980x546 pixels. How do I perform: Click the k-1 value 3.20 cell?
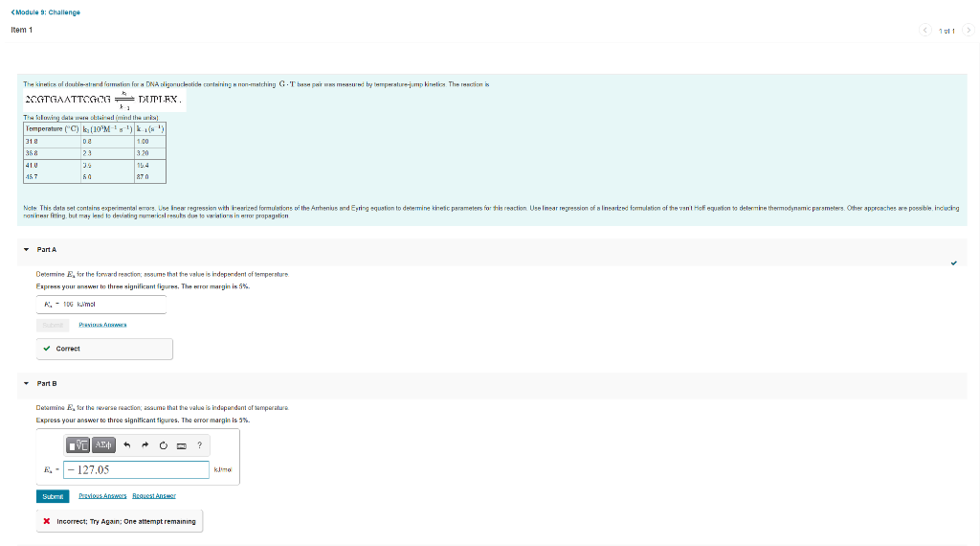click(x=150, y=153)
